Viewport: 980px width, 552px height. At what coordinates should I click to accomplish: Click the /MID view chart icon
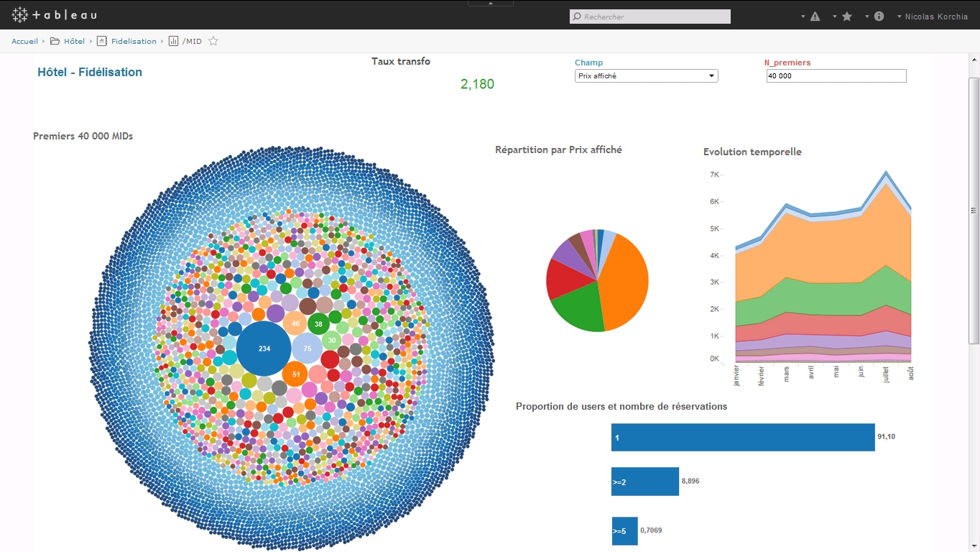173,41
